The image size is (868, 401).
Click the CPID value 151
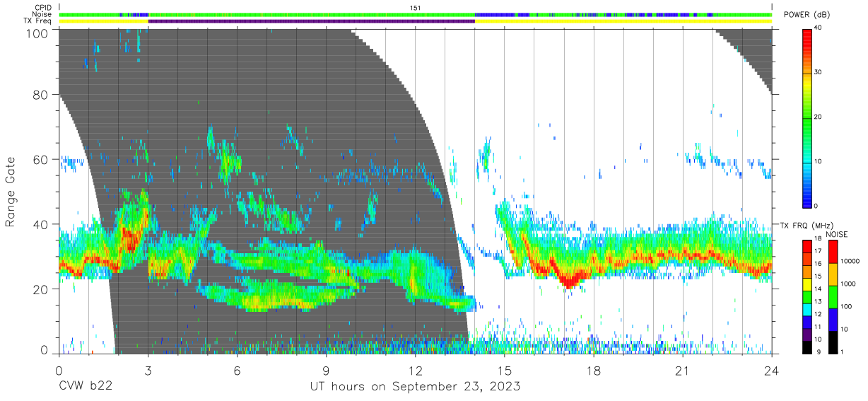[x=415, y=8]
